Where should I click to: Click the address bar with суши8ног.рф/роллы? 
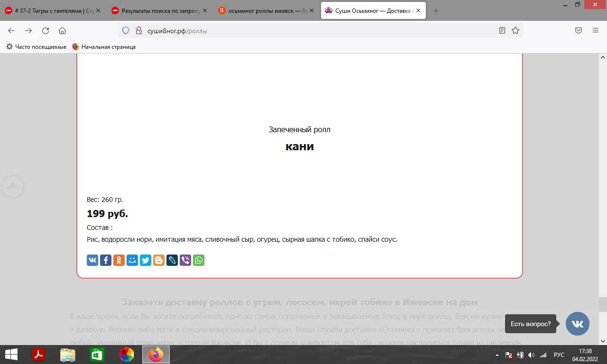pyautogui.click(x=320, y=31)
